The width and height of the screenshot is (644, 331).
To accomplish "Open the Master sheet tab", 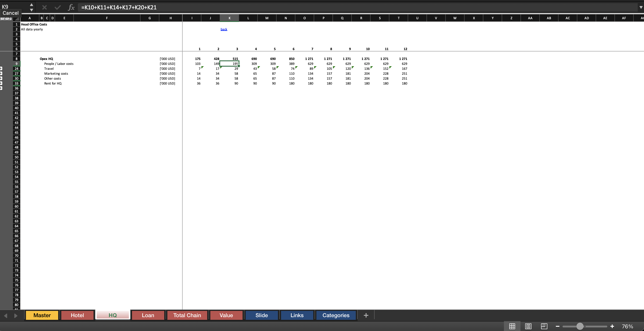I will click(x=42, y=315).
